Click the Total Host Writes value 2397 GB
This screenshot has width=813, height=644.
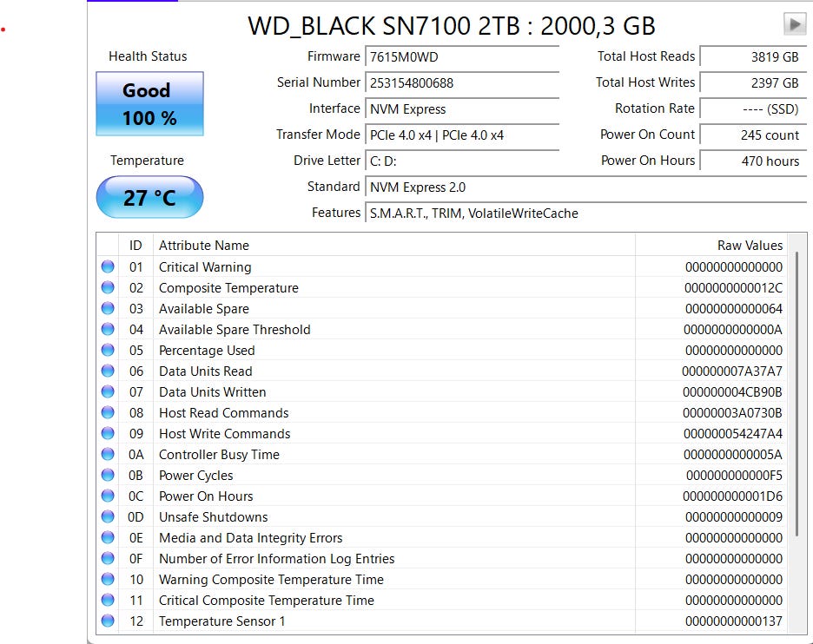753,83
